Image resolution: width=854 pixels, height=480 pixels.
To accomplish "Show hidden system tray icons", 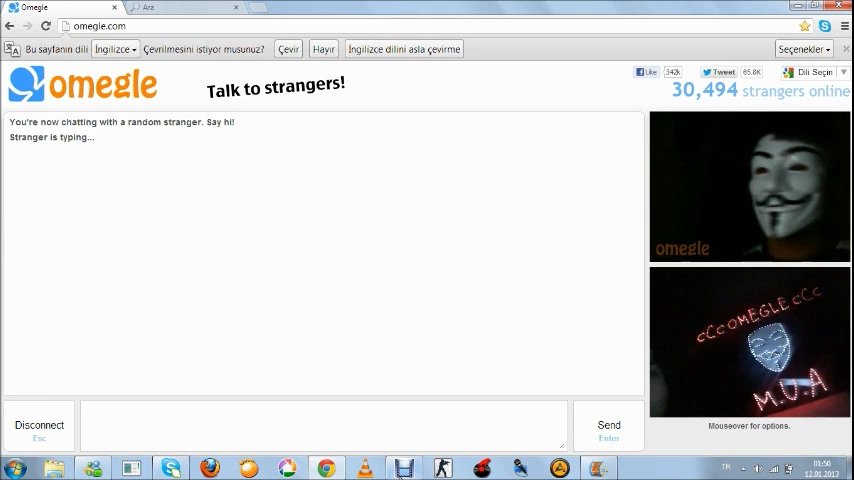I will click(x=743, y=469).
